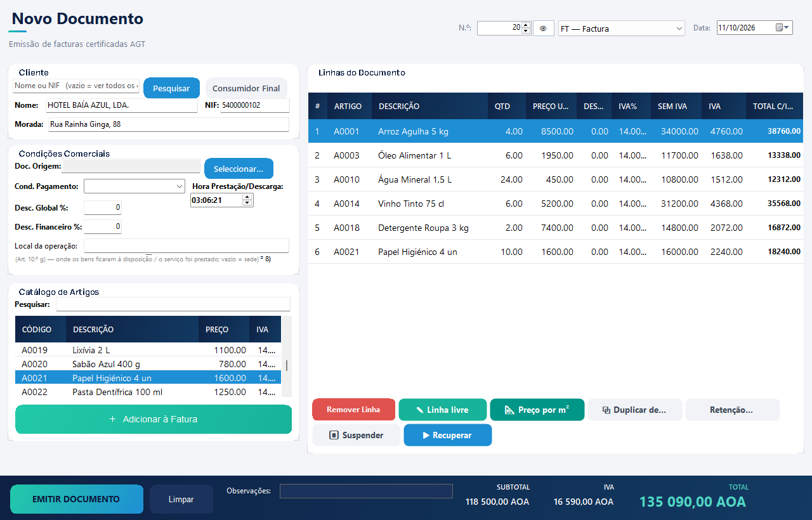Click the Limpar button
The height and width of the screenshot is (520, 812).
181,499
